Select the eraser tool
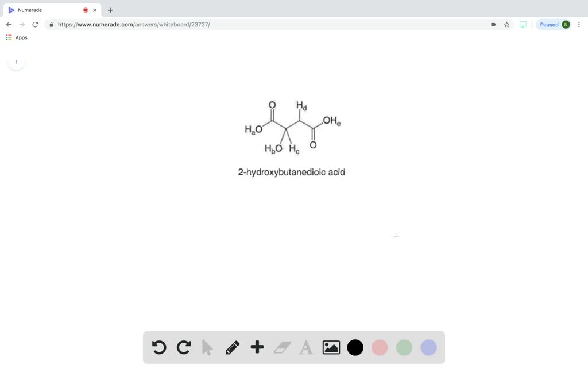This screenshot has width=588, height=368. (x=281, y=347)
